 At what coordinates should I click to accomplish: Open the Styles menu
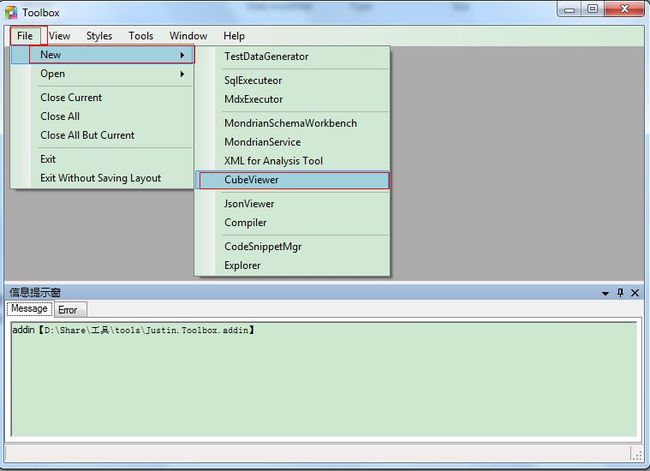(x=99, y=36)
